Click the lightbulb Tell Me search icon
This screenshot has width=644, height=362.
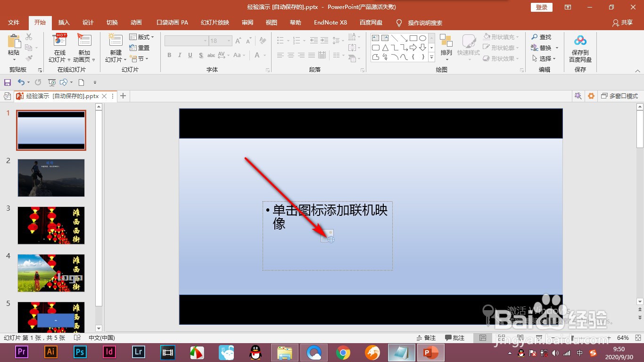[399, 23]
